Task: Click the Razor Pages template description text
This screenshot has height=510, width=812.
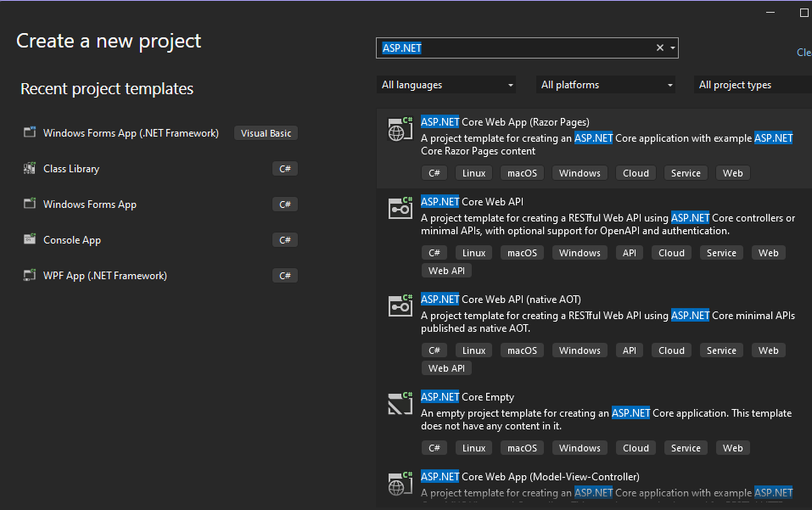Action: tap(607, 144)
